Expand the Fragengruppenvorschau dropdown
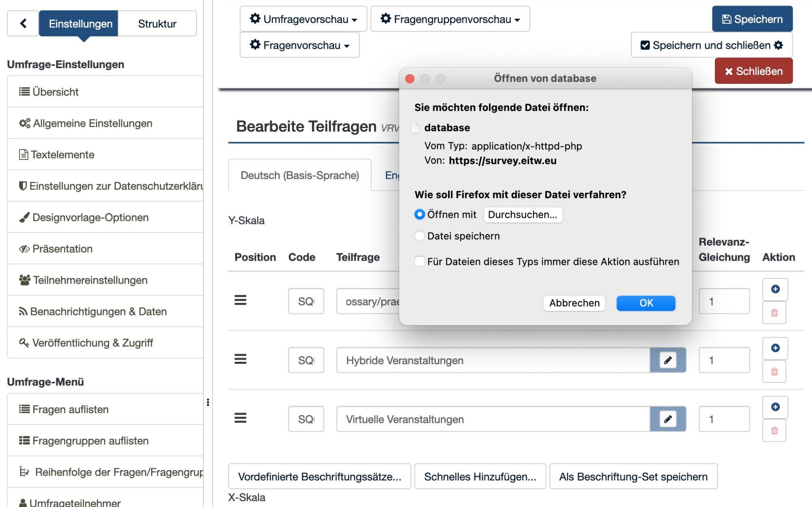This screenshot has width=812, height=507. 450,19
